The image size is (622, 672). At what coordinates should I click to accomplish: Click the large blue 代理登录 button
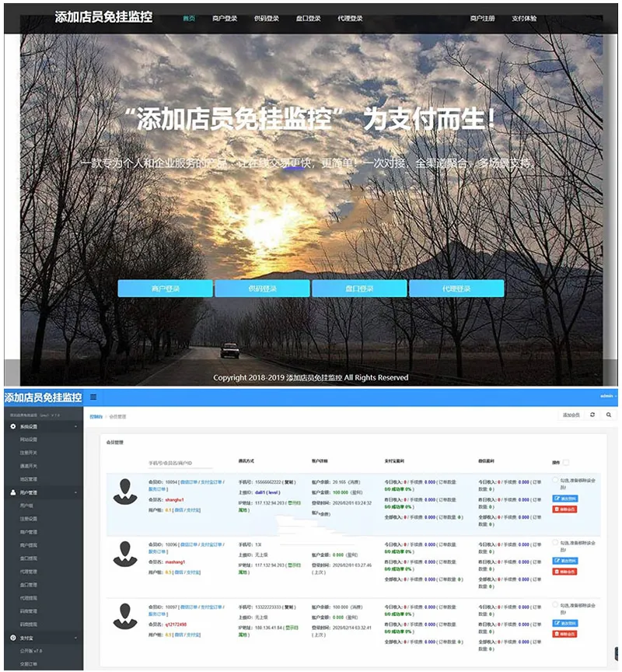point(456,289)
